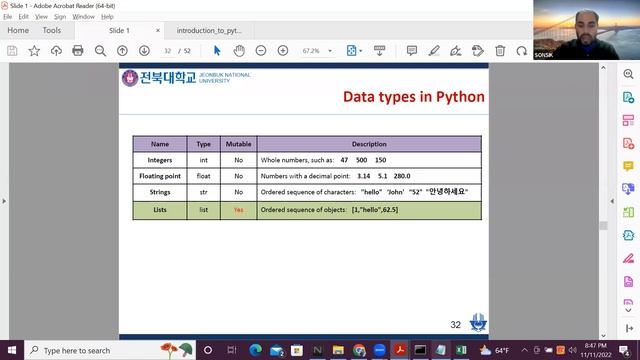Click the taskbar clock showing 8:47 PM

tap(596, 350)
